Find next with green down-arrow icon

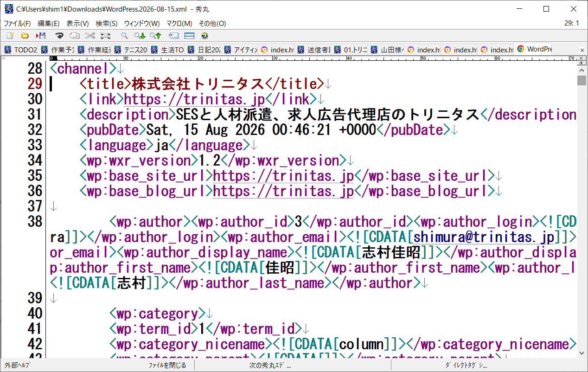(x=140, y=35)
